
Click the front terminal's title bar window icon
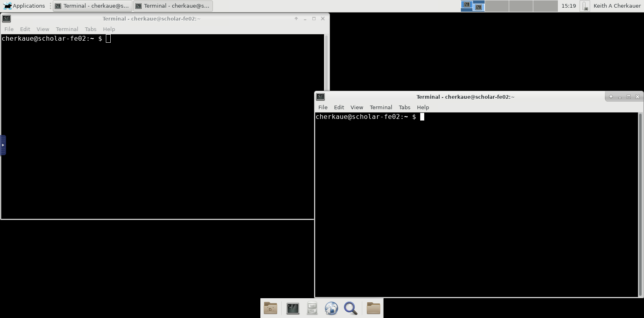pos(320,97)
